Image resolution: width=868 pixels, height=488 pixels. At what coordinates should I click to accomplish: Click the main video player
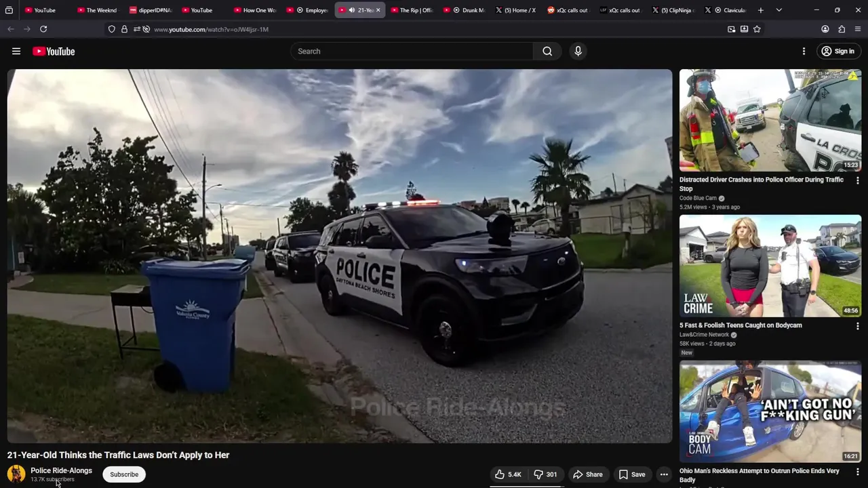(x=340, y=256)
